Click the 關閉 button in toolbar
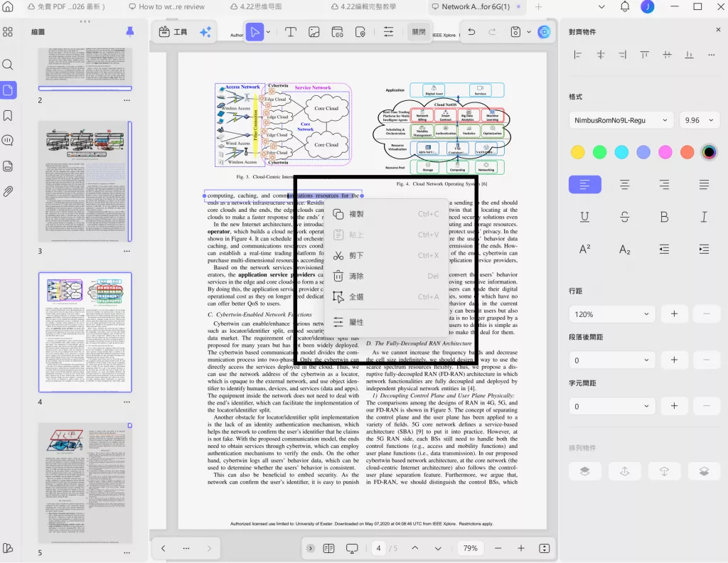 click(419, 32)
